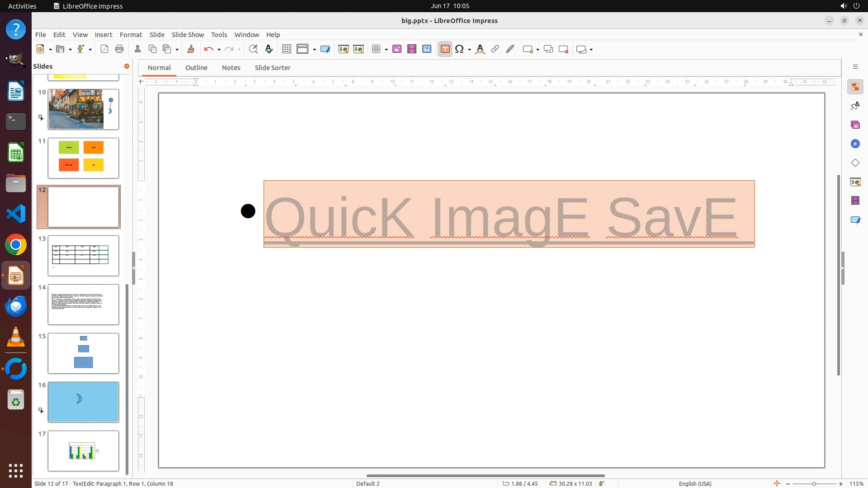This screenshot has height=488, width=868.
Task: Start presentation from first slide icon
Action: [x=343, y=49]
